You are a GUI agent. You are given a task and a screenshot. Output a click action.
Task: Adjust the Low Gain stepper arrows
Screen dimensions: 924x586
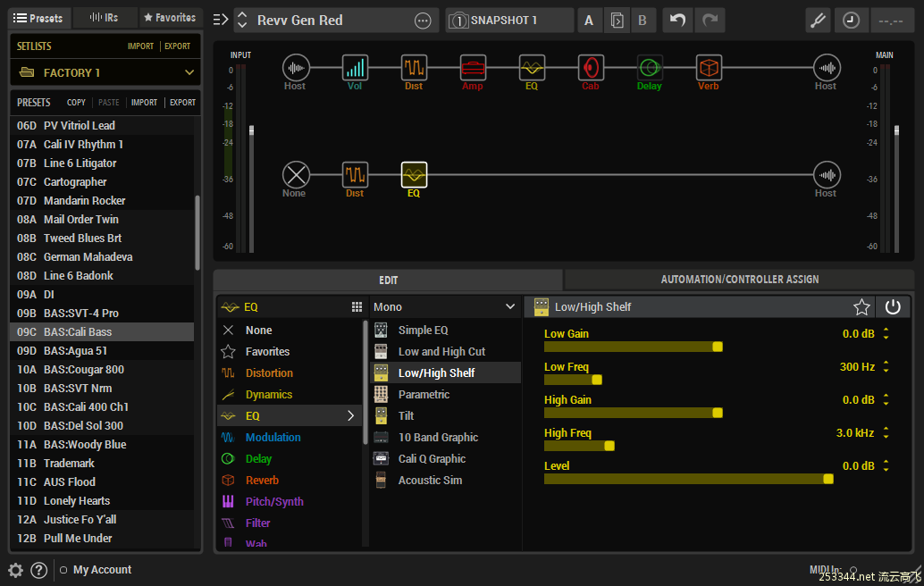886,334
